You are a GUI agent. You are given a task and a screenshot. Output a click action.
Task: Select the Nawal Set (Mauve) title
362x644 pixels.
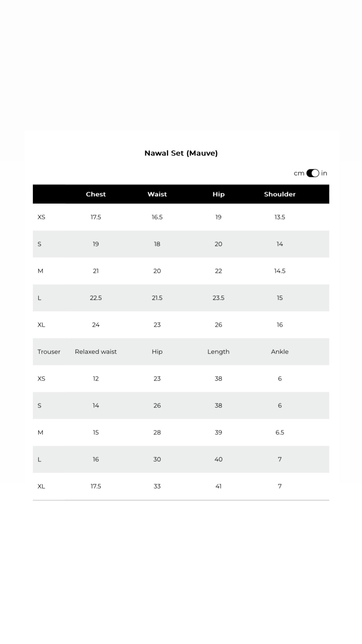(x=181, y=153)
